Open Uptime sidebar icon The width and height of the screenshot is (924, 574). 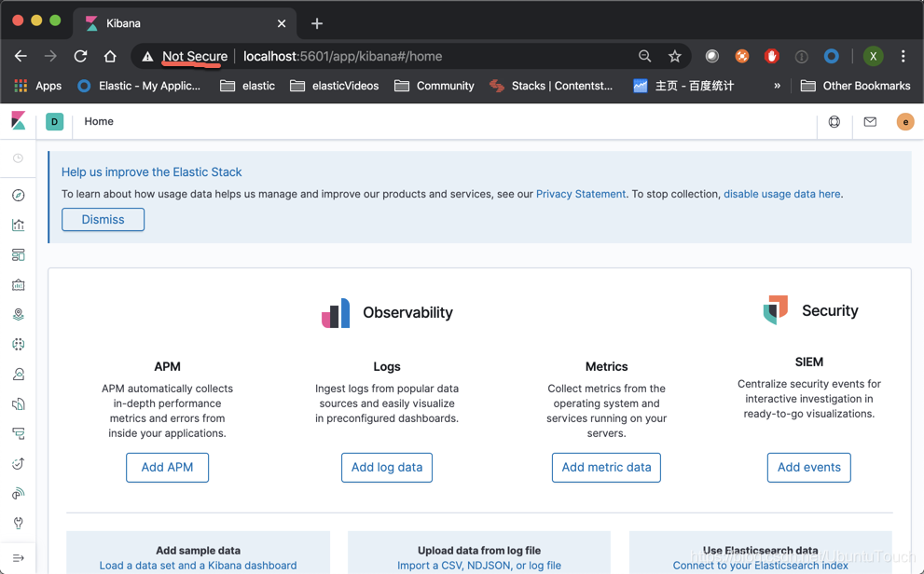click(19, 464)
